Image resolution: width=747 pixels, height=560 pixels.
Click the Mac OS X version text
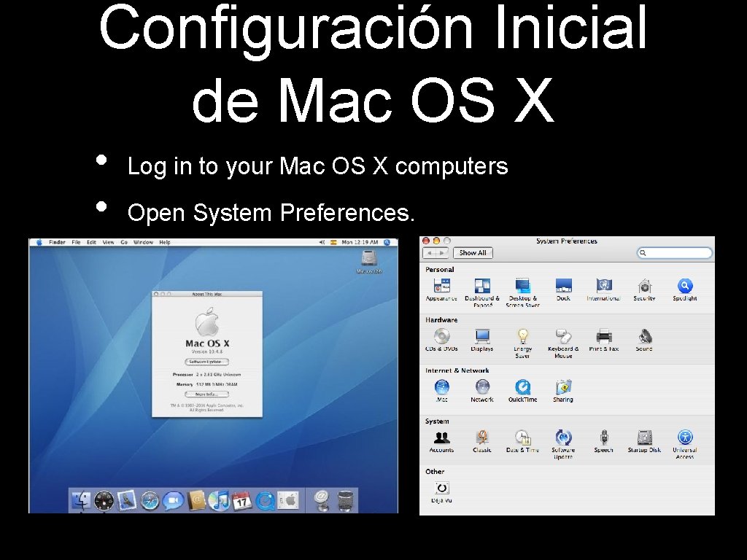pos(207,351)
